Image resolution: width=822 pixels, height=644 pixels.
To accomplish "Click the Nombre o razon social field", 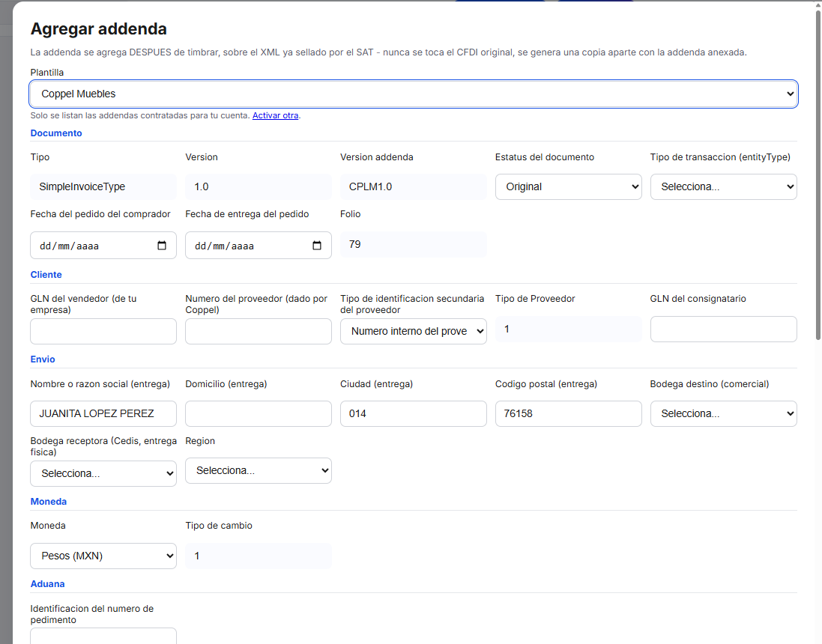I will click(103, 413).
